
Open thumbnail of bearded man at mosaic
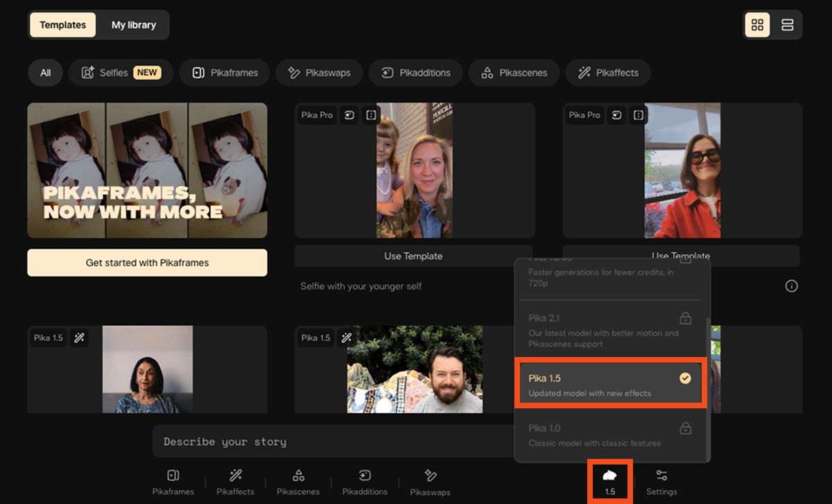tap(415, 370)
